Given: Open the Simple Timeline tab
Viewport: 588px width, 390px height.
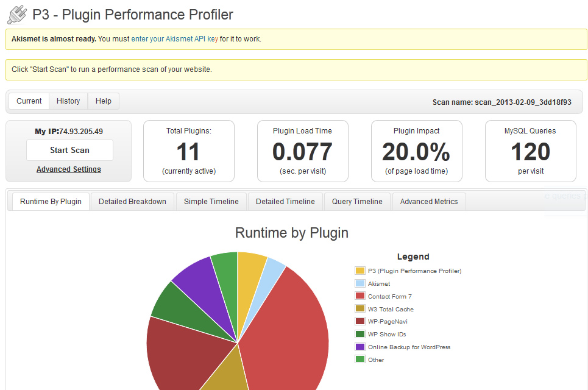Looking at the screenshot, I should point(211,202).
